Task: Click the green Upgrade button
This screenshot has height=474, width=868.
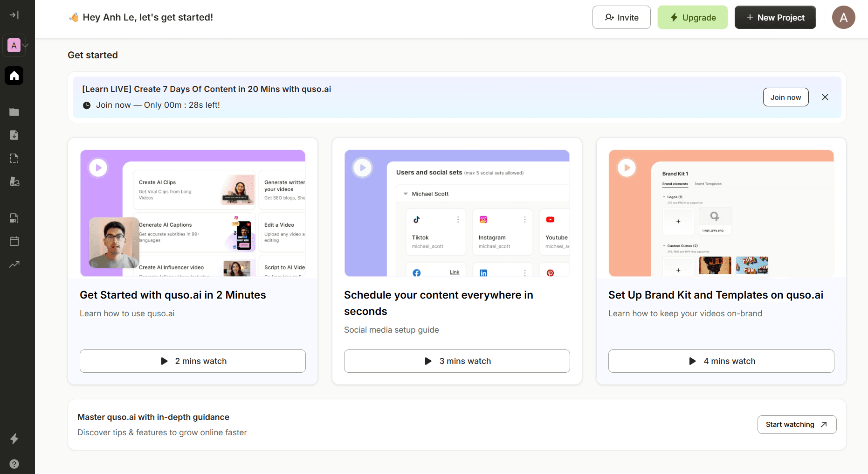Action: pos(693,17)
